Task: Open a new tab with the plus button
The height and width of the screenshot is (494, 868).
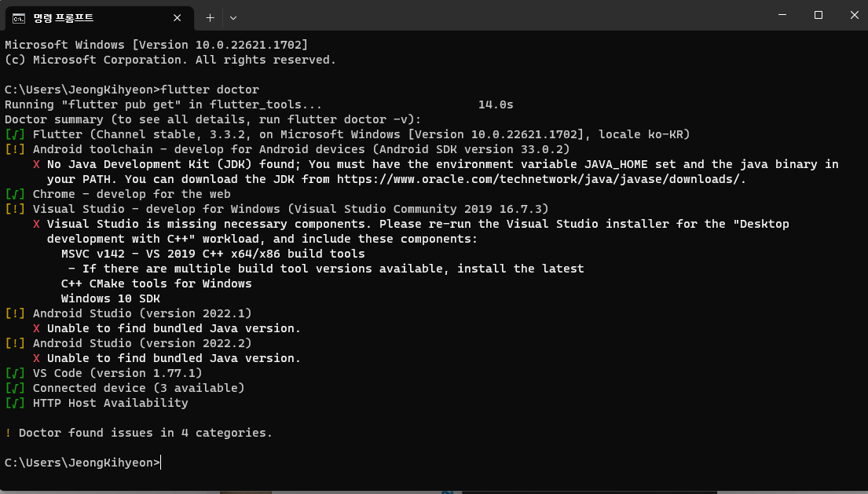Action: 211,18
